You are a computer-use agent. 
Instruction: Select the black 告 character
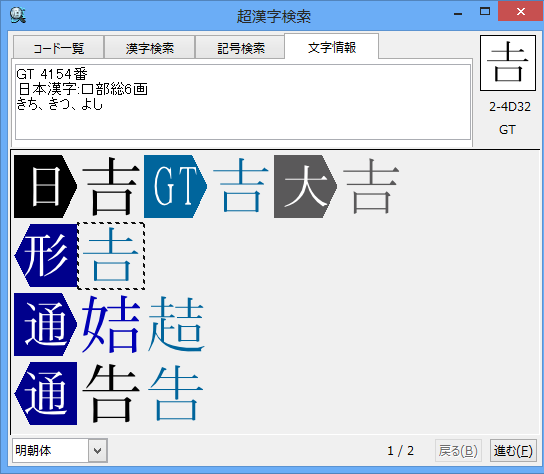(111, 393)
